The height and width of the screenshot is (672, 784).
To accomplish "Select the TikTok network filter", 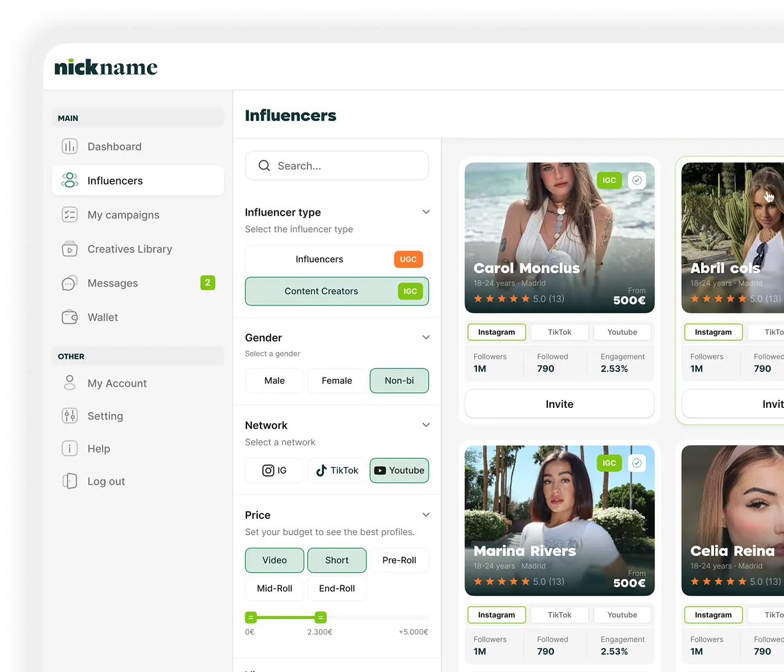I will click(337, 471).
